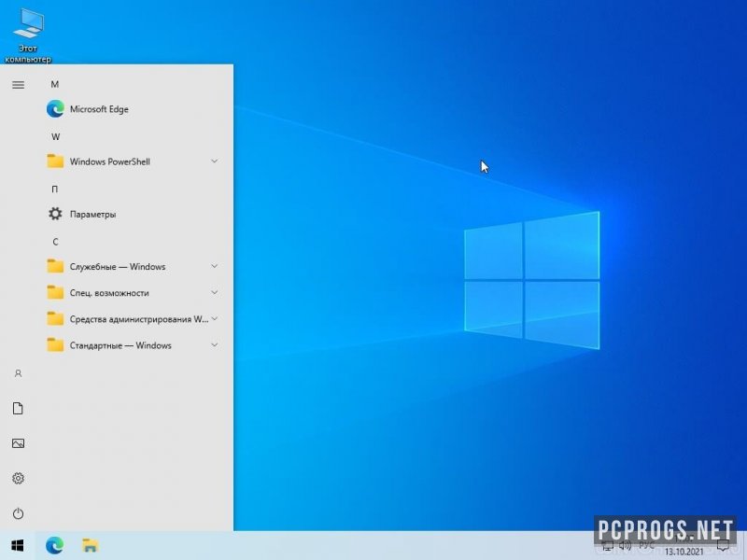Open Параметры gear in app list
Image resolution: width=747 pixels, height=560 pixels.
55,214
